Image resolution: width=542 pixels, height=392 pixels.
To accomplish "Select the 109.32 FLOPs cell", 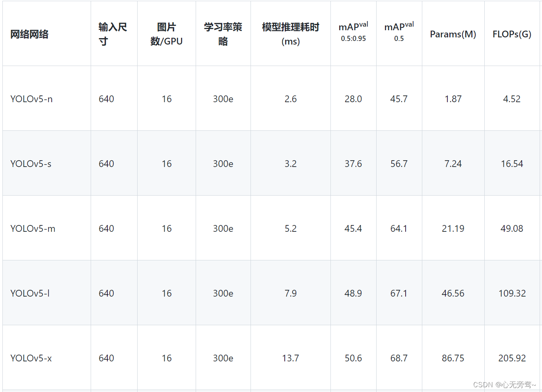I will pos(512,293).
